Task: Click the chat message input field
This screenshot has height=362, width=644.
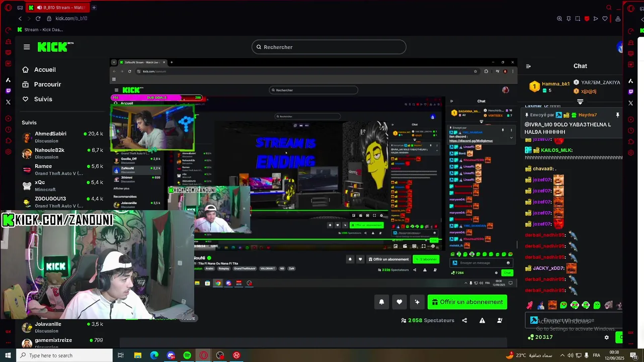Action: (x=574, y=320)
